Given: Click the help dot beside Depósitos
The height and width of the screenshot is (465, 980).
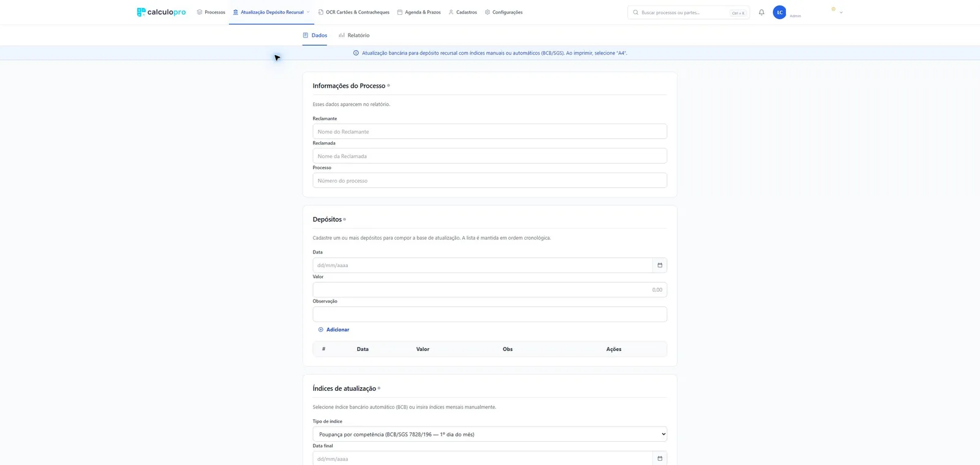Looking at the screenshot, I should [x=344, y=219].
